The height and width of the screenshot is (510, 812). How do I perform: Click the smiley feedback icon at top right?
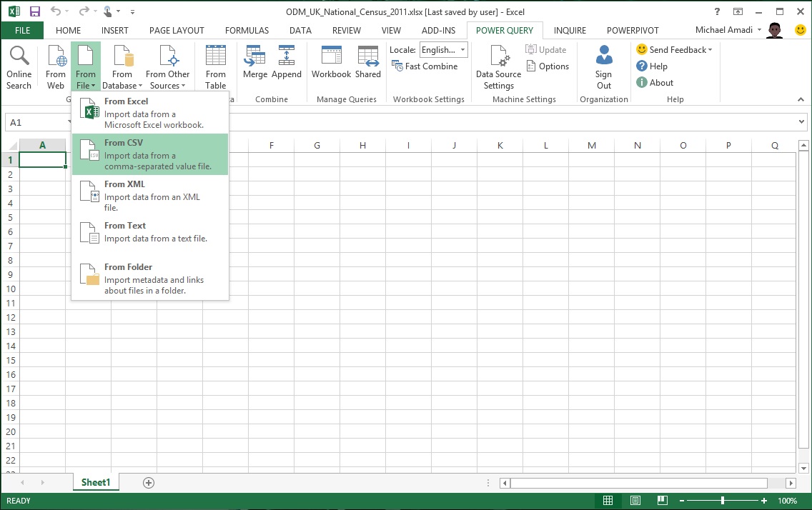[x=800, y=30]
